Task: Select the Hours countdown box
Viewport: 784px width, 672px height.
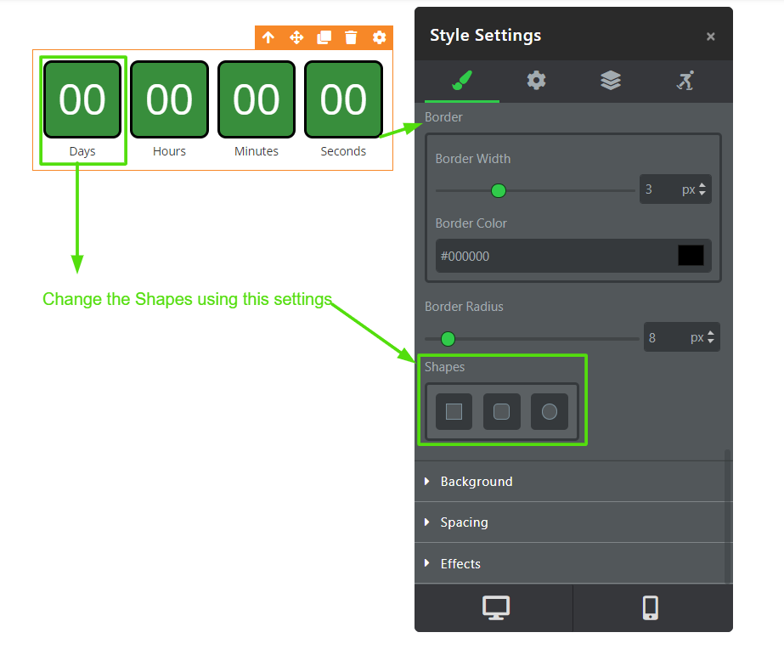Action: coord(170,99)
